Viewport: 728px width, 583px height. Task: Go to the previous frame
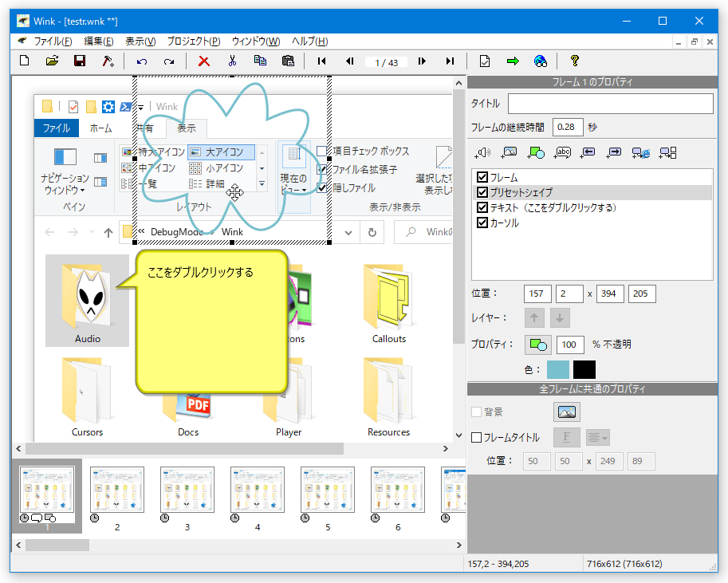[x=349, y=61]
